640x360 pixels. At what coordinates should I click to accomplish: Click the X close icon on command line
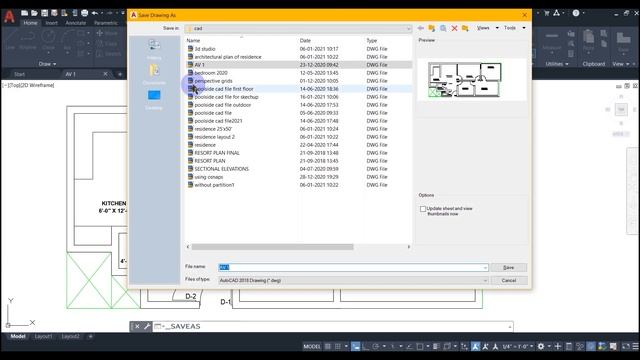[137, 327]
